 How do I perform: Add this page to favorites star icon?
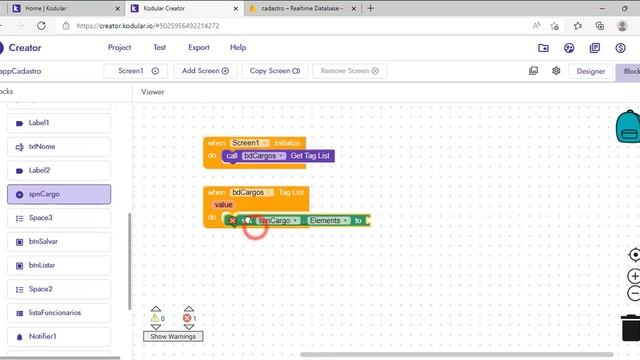tap(554, 26)
